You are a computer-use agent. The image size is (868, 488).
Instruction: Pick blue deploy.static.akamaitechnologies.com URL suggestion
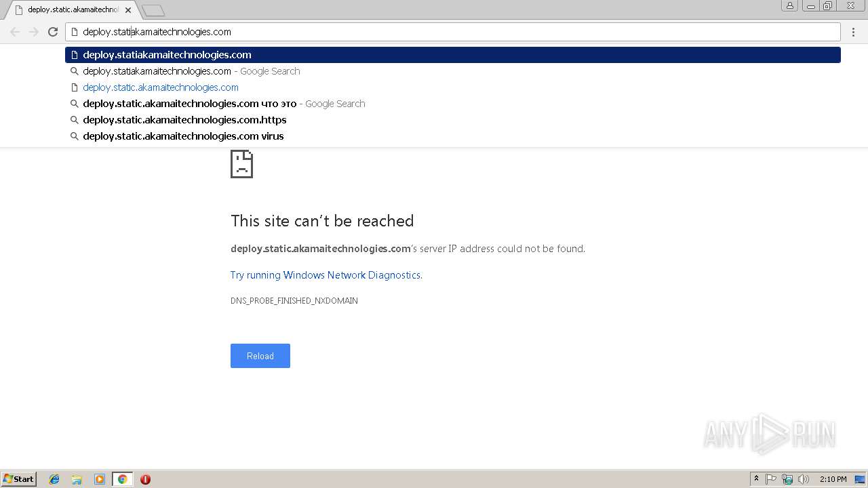[x=453, y=87]
